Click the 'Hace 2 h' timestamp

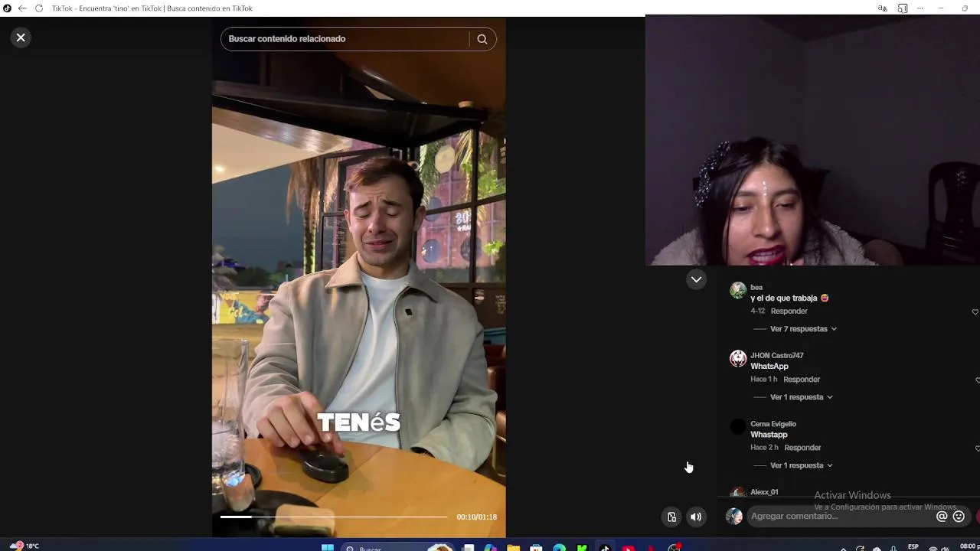tap(764, 448)
